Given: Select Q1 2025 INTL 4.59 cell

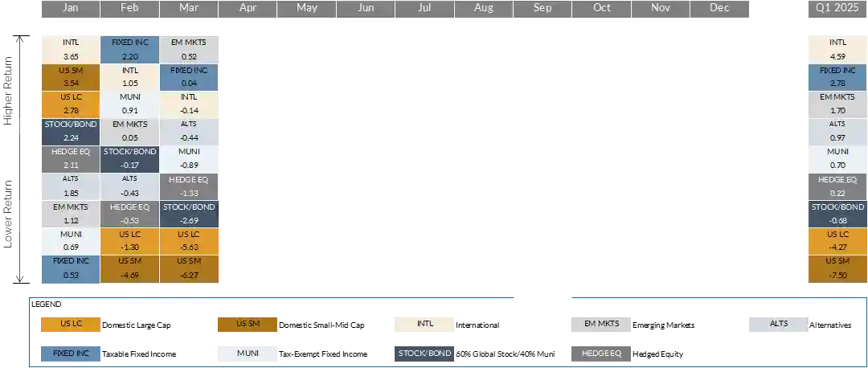Looking at the screenshot, I should [837, 49].
